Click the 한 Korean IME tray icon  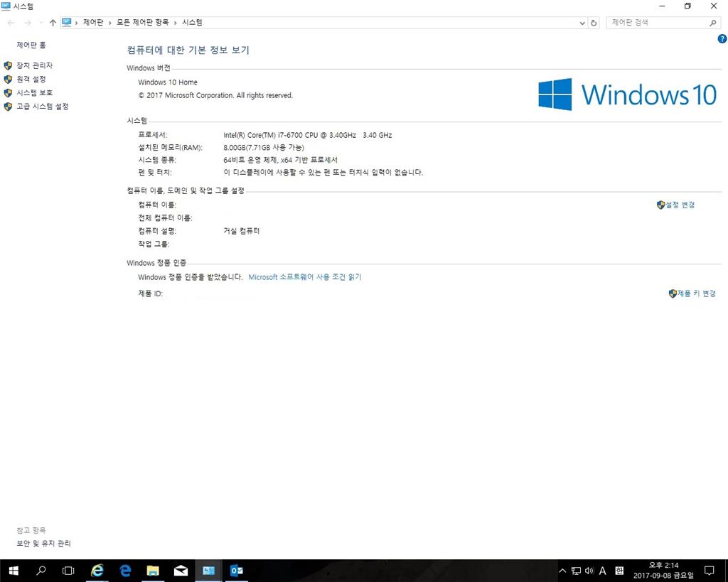[619, 571]
